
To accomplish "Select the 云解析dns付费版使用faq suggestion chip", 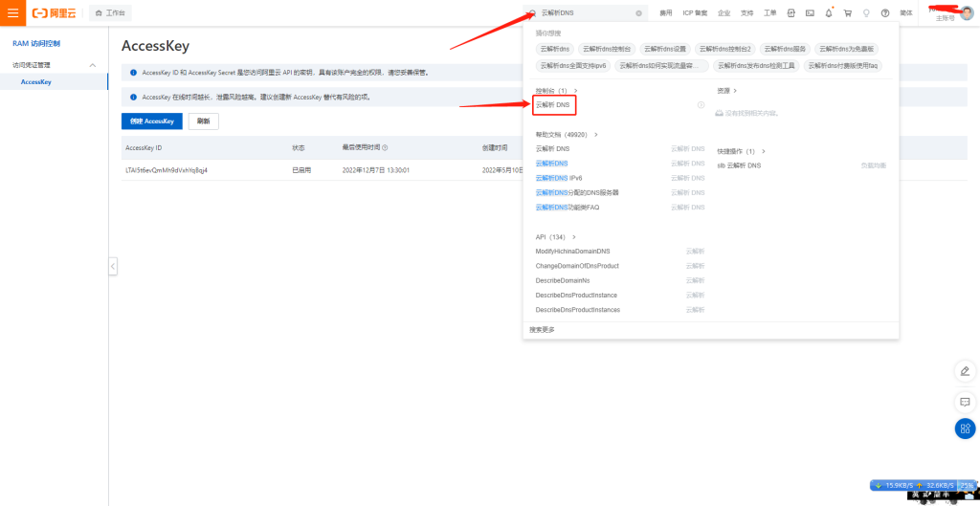I will 843,65.
